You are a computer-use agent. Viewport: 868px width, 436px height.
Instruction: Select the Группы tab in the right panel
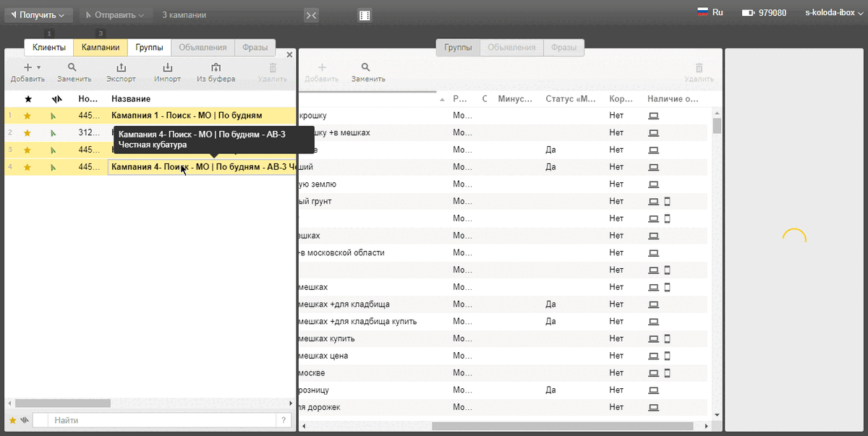click(458, 48)
